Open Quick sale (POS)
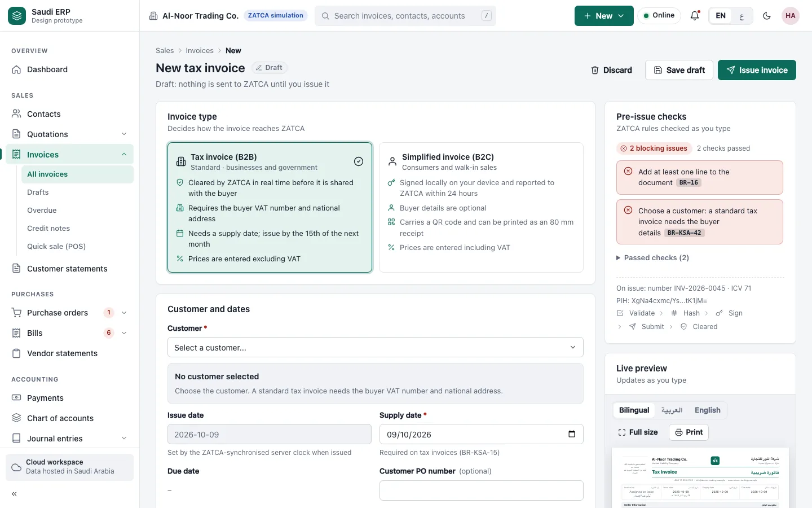 pos(77,247)
